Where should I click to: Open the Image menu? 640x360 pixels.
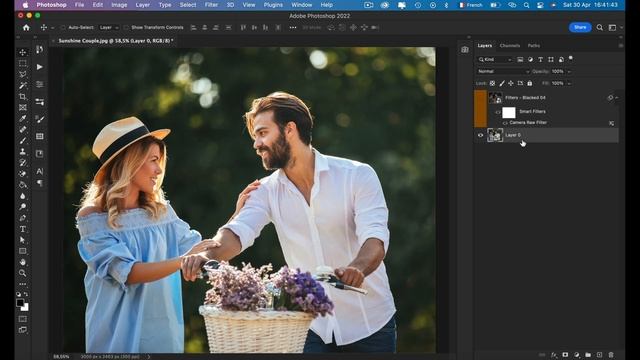[119, 5]
